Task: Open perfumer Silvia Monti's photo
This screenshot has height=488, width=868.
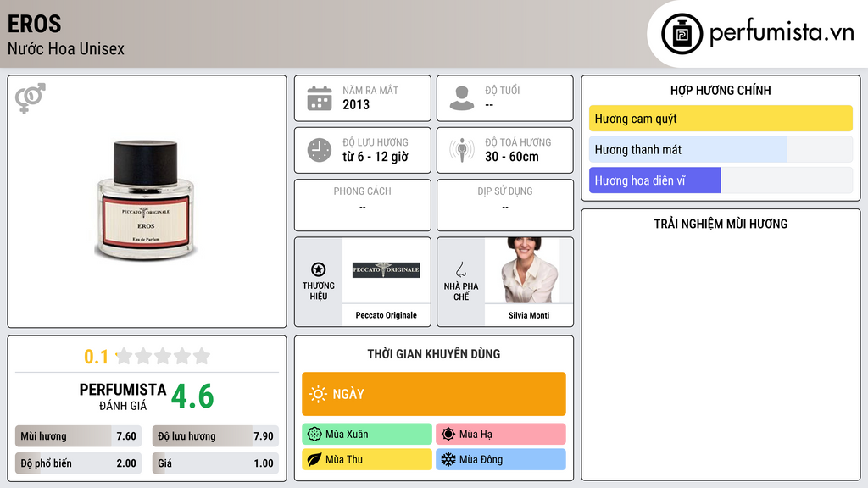Action: (529, 270)
